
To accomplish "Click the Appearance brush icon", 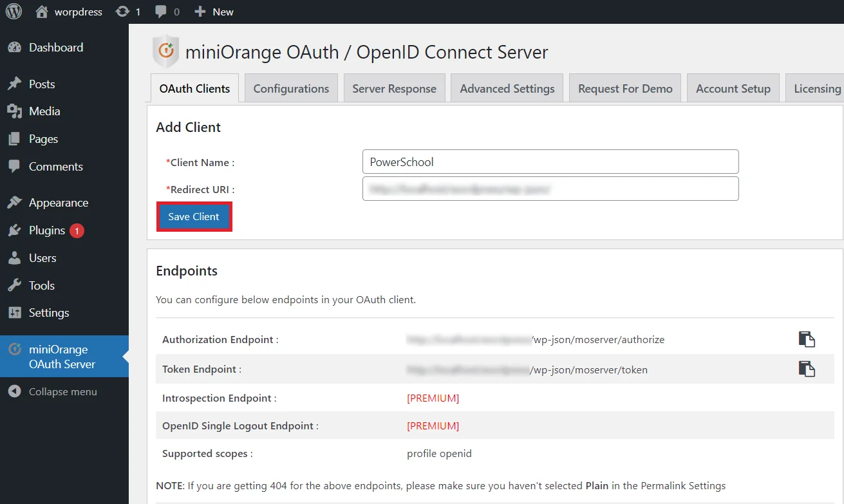I will click(15, 203).
